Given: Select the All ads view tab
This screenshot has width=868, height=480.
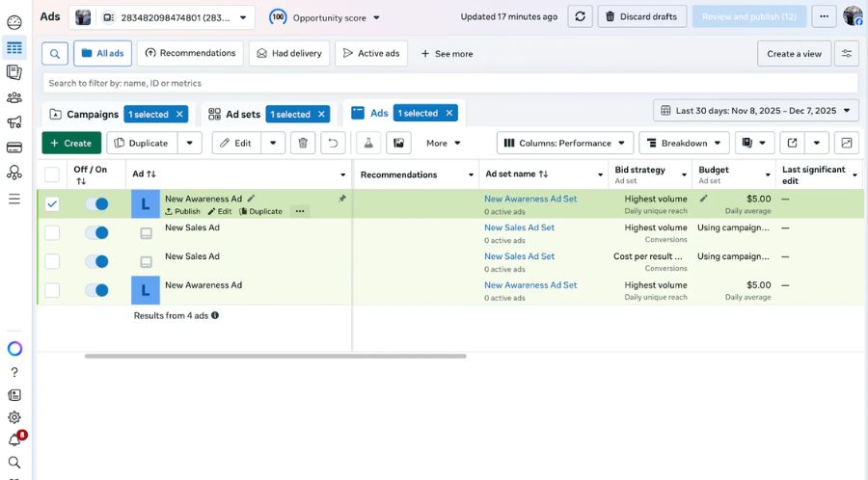Looking at the screenshot, I should click(x=102, y=54).
